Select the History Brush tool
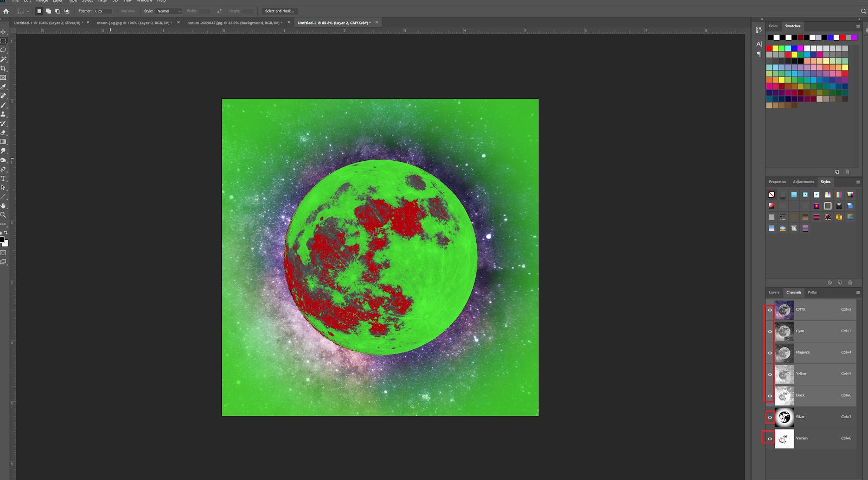This screenshot has height=480, width=868. [3, 124]
